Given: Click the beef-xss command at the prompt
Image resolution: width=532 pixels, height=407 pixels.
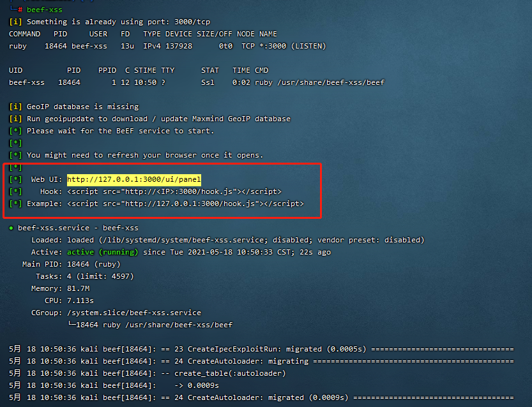Looking at the screenshot, I should pyautogui.click(x=45, y=10).
